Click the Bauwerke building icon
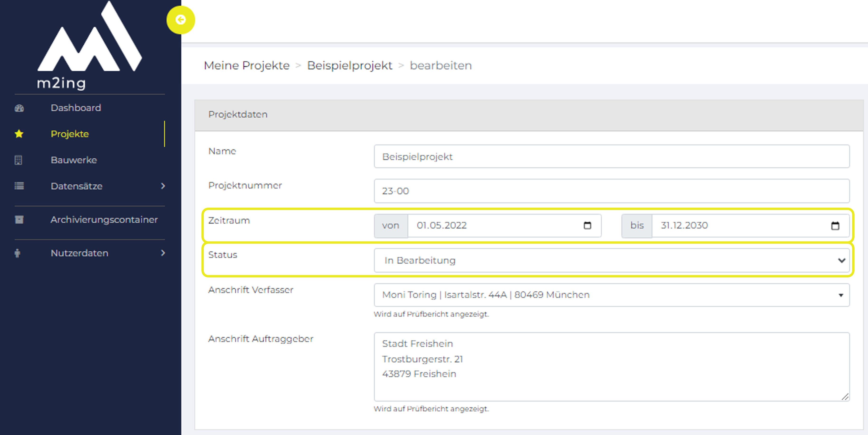This screenshot has width=868, height=435. click(x=19, y=160)
